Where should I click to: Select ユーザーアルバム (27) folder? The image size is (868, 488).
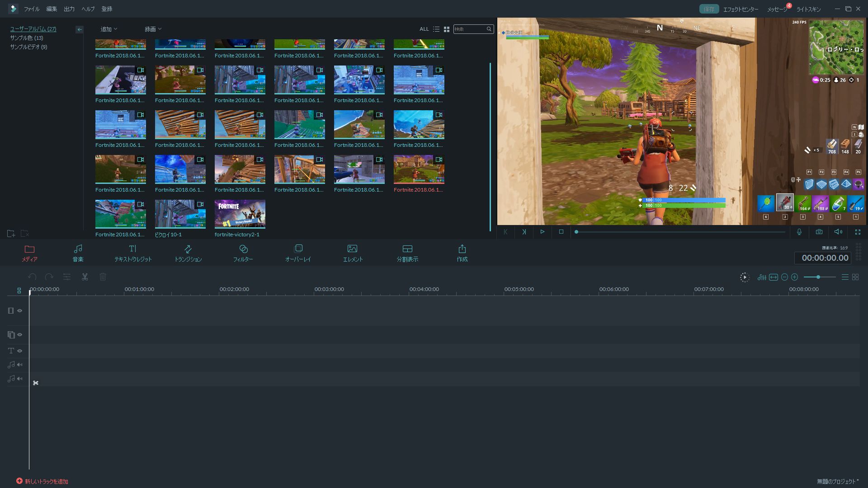[x=33, y=29]
